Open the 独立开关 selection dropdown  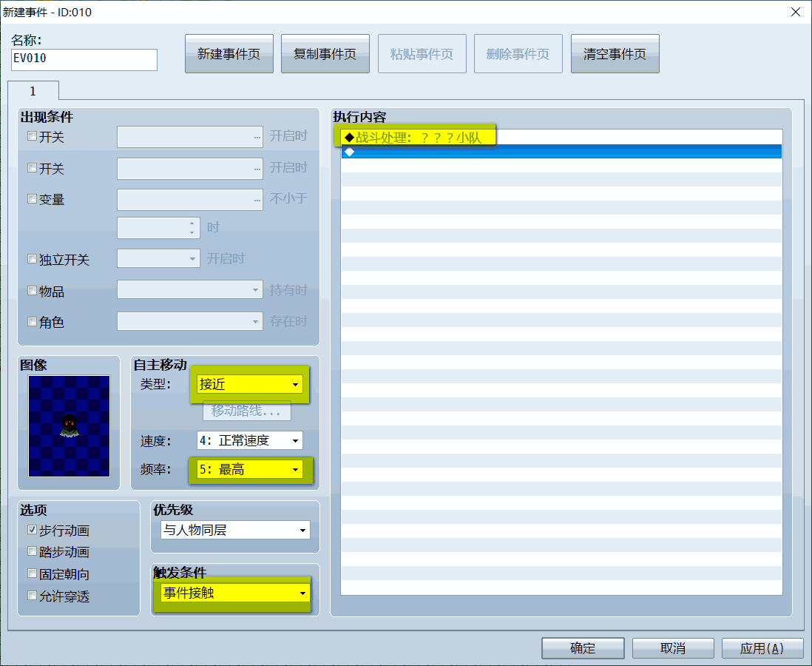click(x=158, y=258)
